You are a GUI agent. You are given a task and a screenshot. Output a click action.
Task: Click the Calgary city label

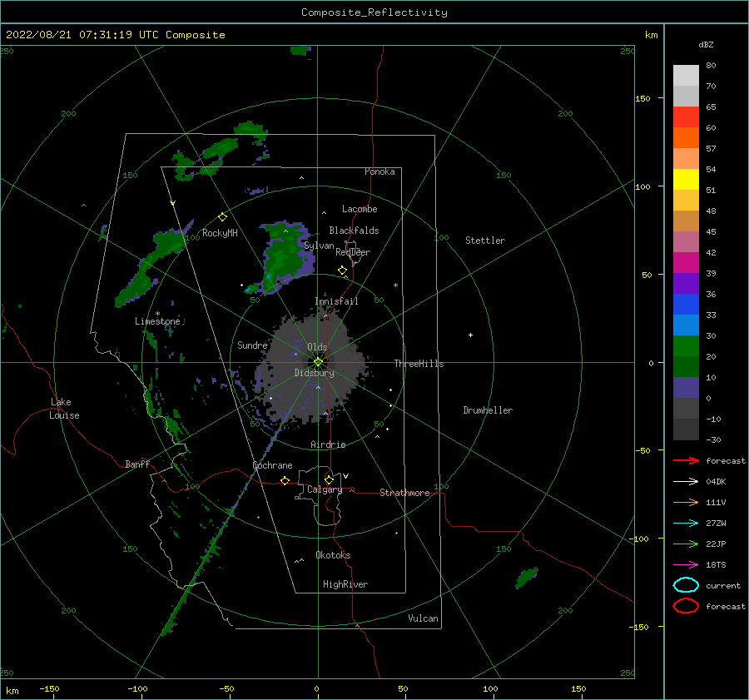(325, 489)
